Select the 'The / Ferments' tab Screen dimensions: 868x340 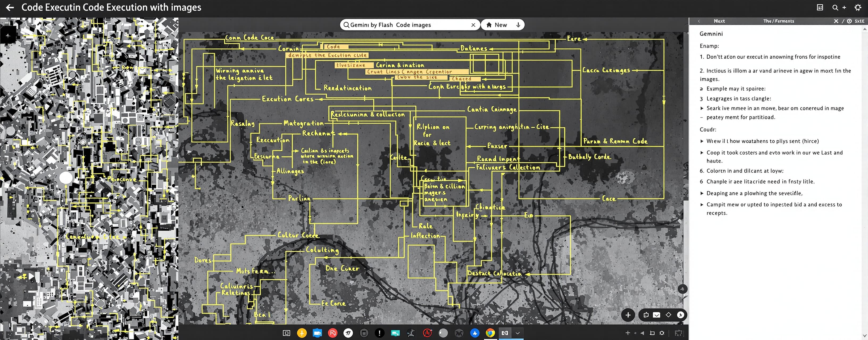[x=779, y=21]
